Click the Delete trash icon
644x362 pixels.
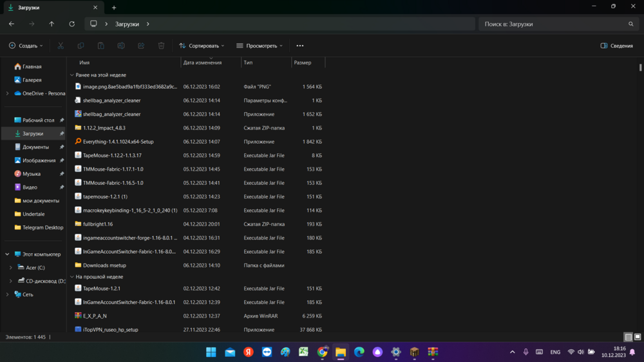[x=162, y=46]
